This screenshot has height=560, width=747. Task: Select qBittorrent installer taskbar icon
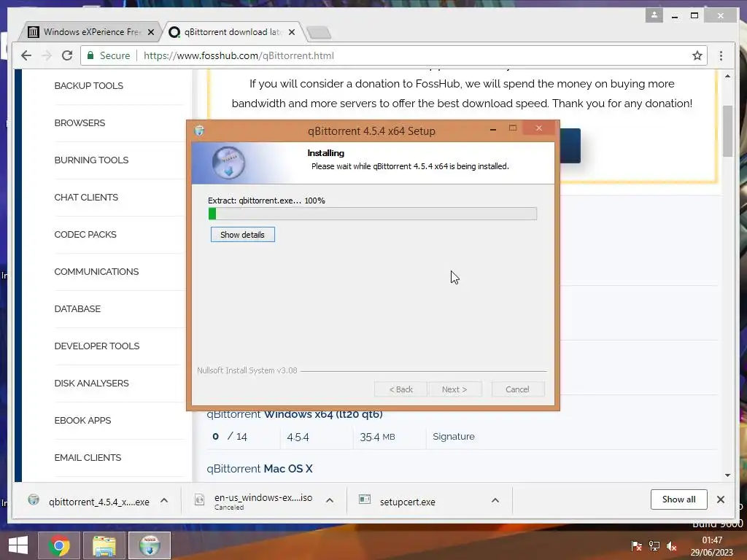(x=150, y=545)
